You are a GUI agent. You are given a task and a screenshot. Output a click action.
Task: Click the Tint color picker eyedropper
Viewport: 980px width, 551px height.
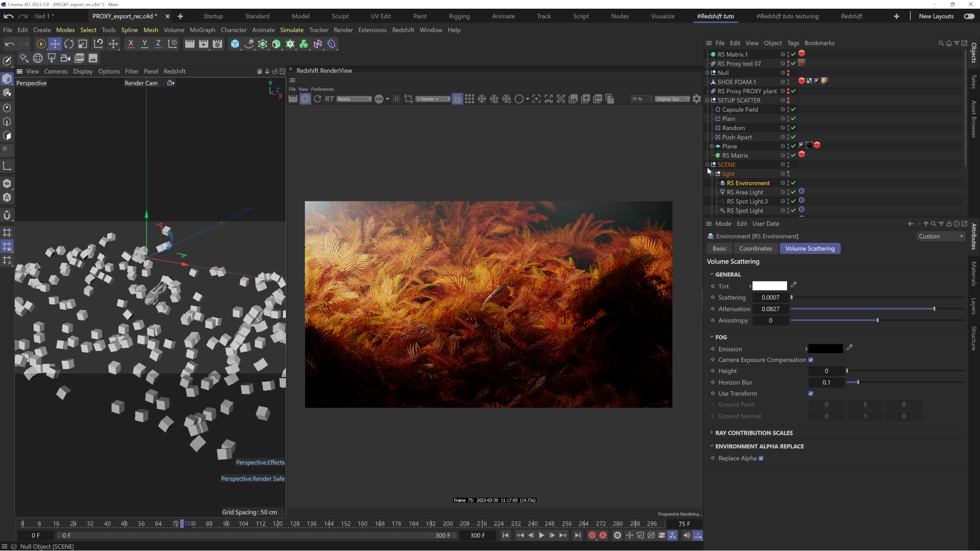(794, 286)
